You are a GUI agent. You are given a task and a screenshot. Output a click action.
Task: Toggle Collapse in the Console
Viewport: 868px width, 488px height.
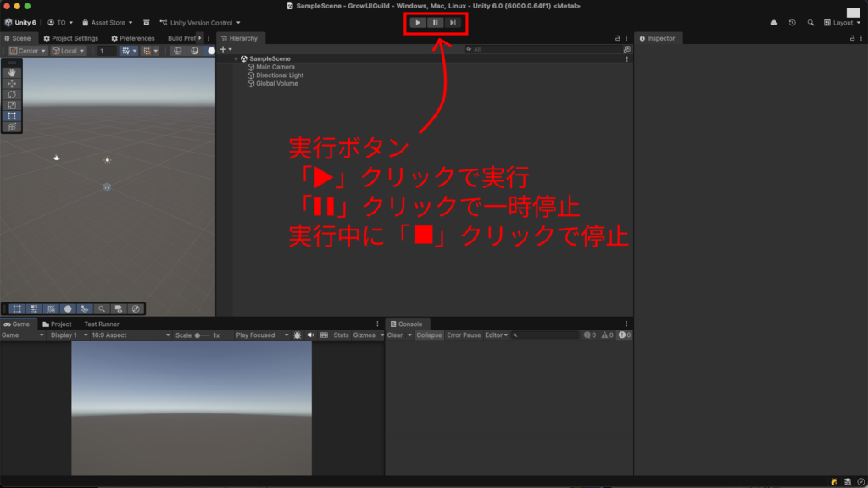(429, 335)
